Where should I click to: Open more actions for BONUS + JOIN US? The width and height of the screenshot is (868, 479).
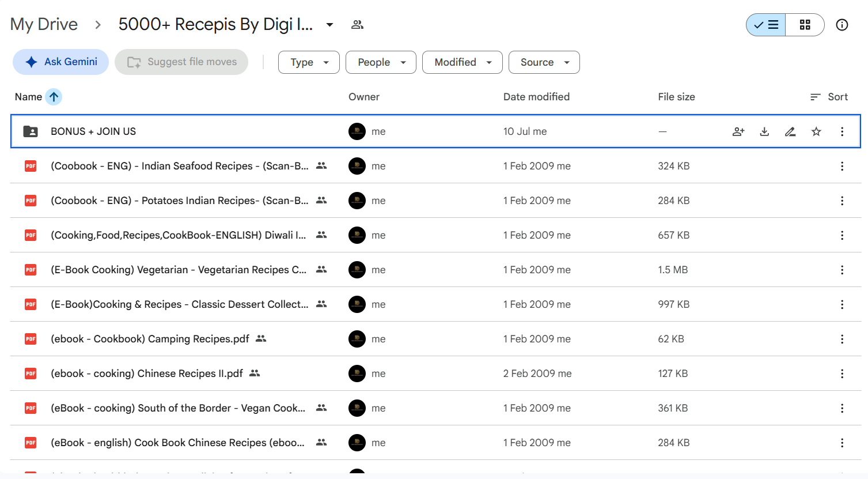[842, 131]
